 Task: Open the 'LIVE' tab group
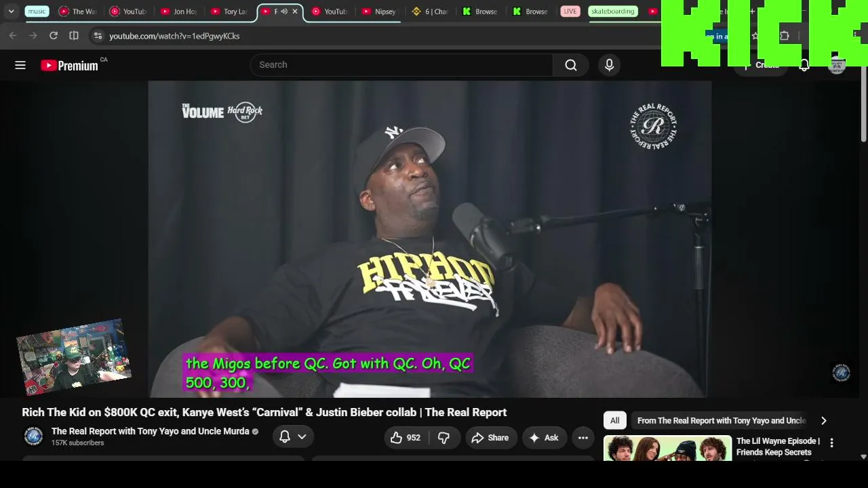click(x=570, y=12)
